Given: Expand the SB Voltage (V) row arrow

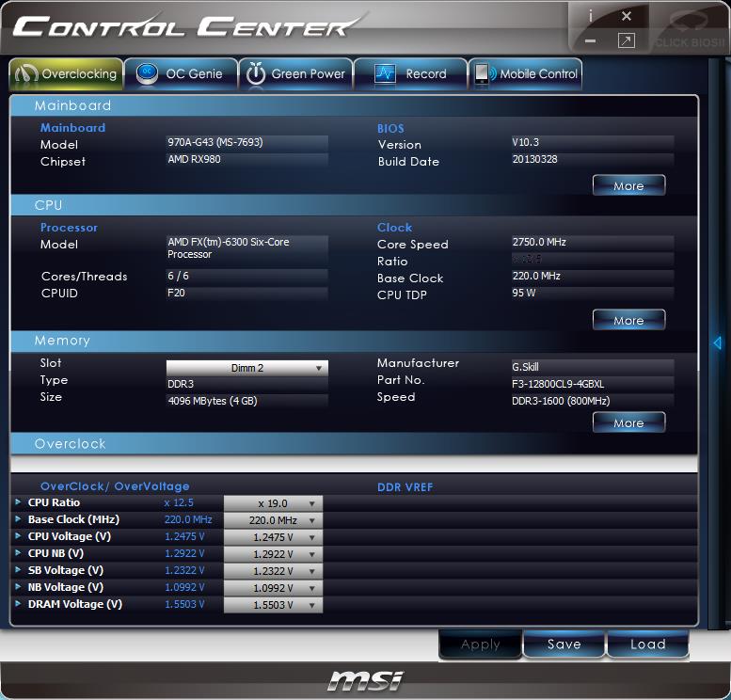Looking at the screenshot, I should pyautogui.click(x=18, y=570).
